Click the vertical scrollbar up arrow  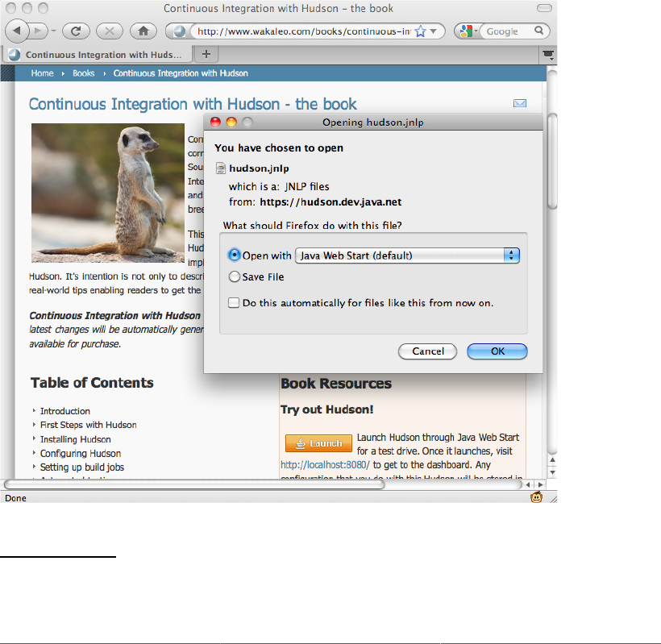[552, 460]
